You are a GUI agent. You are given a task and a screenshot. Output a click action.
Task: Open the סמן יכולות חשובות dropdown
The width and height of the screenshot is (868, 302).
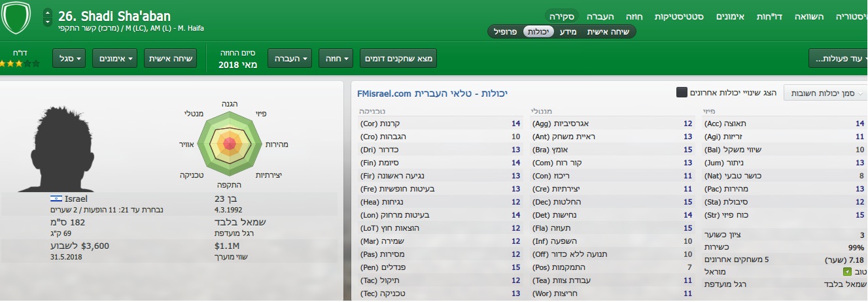pyautogui.click(x=824, y=93)
